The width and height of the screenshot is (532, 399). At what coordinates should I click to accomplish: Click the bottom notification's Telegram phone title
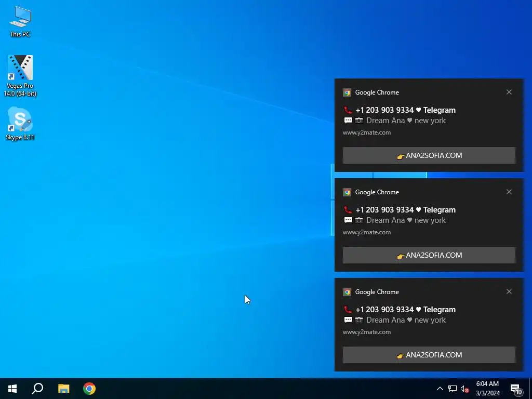click(400, 310)
